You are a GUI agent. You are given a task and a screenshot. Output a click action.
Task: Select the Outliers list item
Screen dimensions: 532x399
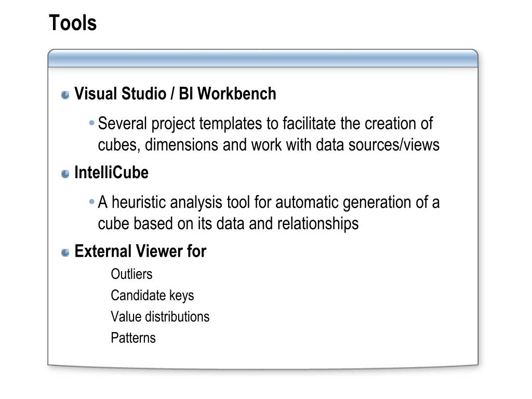(131, 274)
